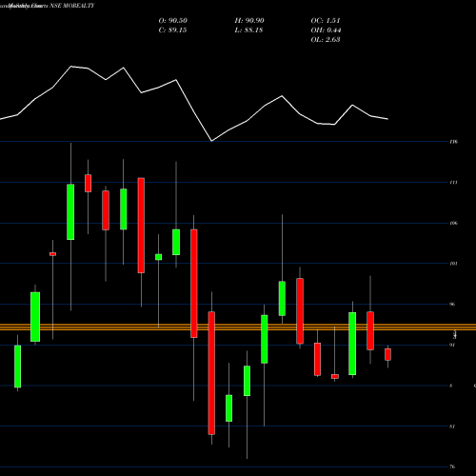Click the 91 price axis label

coord(452,345)
